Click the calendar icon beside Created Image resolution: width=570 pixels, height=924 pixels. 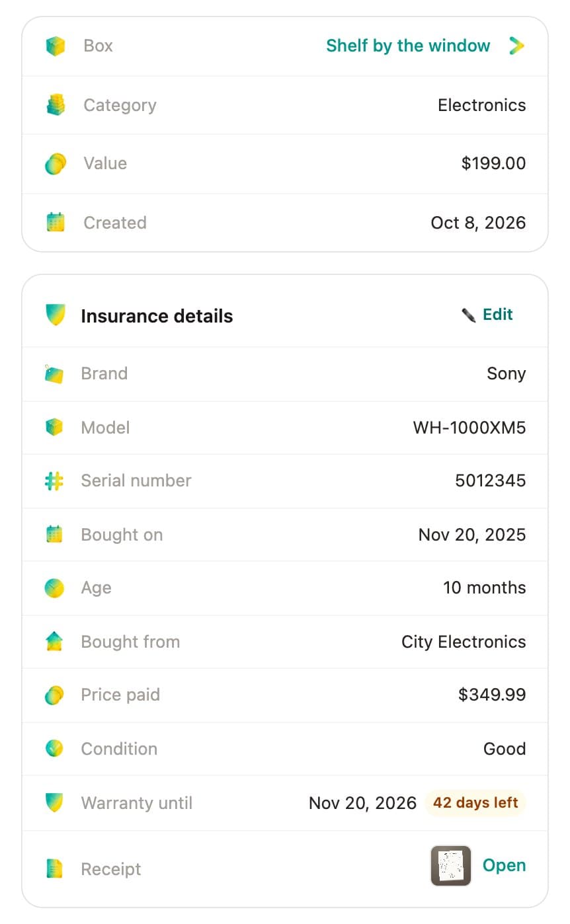56,223
